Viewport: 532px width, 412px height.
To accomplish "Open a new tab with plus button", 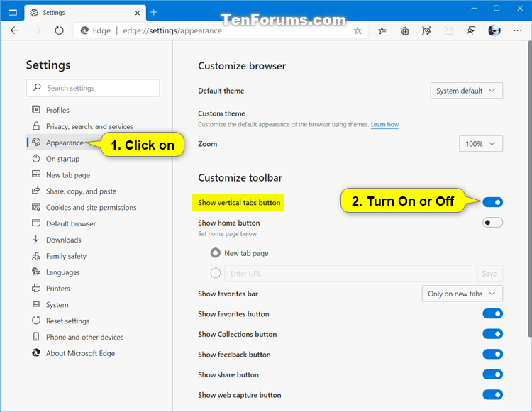I will pos(154,12).
